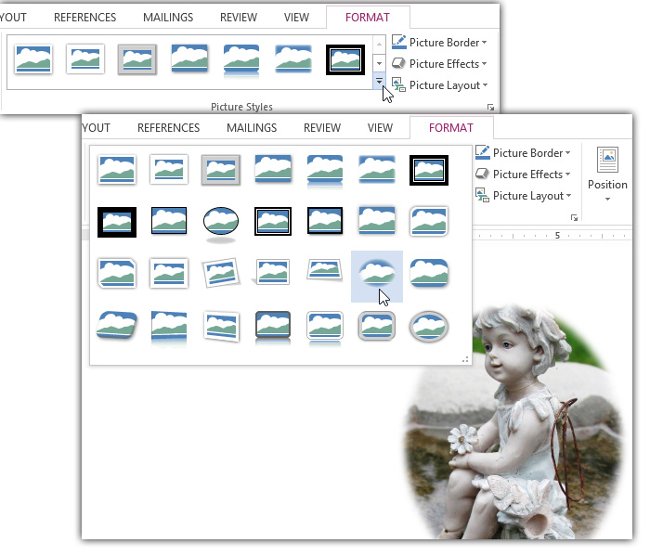Choose Snip Diagonal Corner White style
This screenshot has height=556, width=650.
click(x=117, y=273)
